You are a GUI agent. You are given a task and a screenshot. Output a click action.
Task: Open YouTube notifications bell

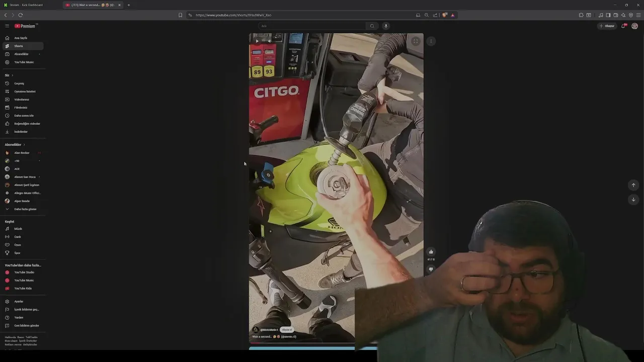[x=623, y=26]
